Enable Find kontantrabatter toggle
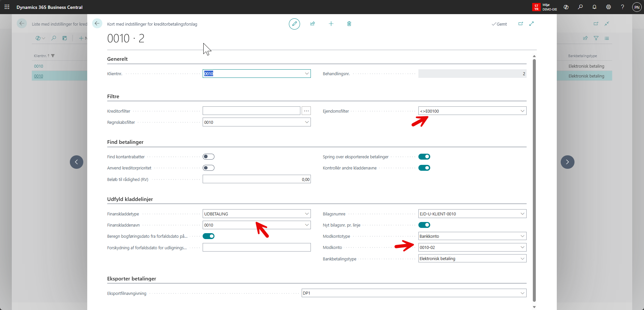 208,157
